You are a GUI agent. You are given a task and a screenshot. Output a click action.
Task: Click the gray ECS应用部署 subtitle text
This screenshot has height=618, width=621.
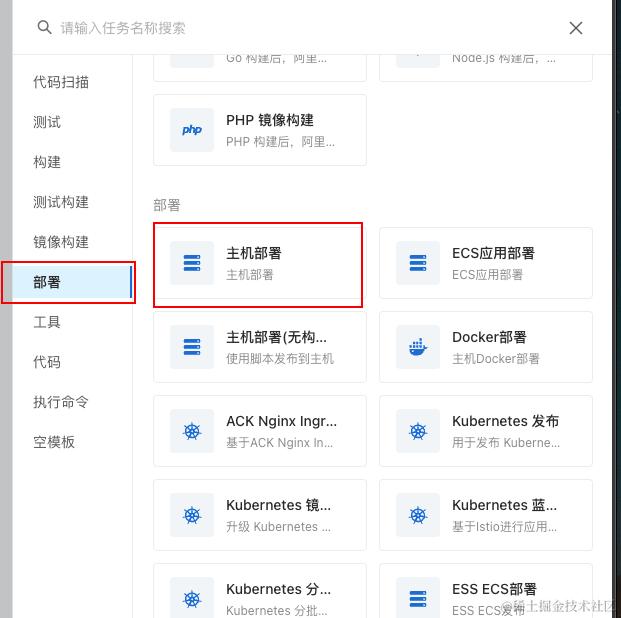pos(488,275)
